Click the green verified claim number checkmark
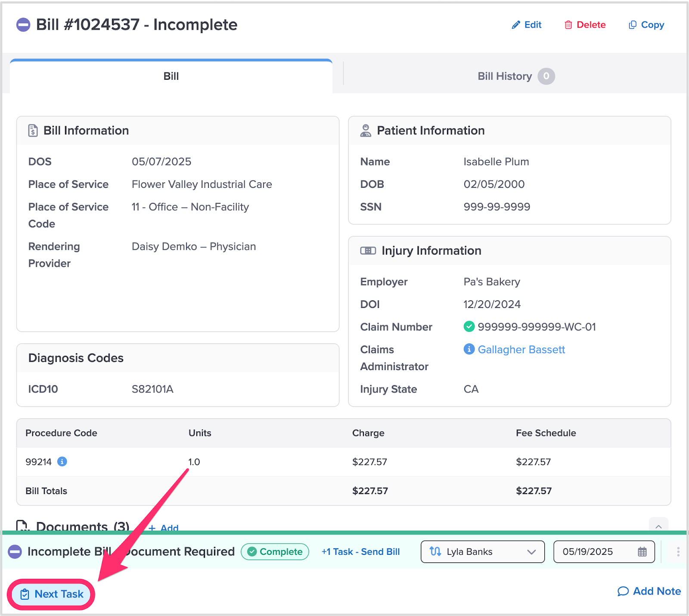Screen dimensions: 689x616 click(469, 327)
